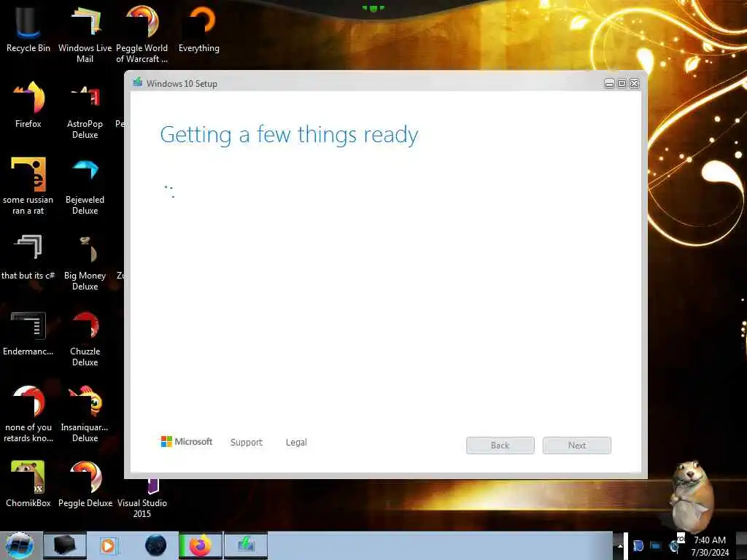Select the ChomikBox desktop icon
Screen dimensions: 747x560
pyautogui.click(x=28, y=483)
